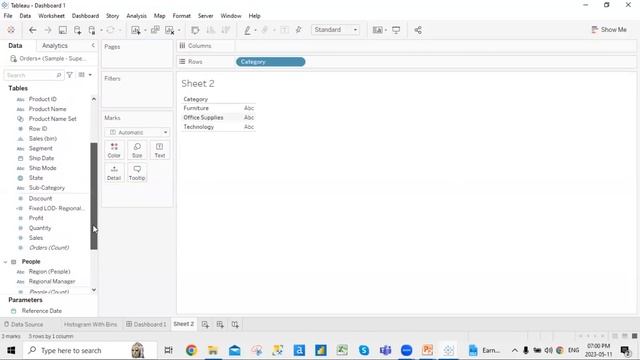Select the Profit measure field
Viewport: 640px width, 360px height.
36,218
